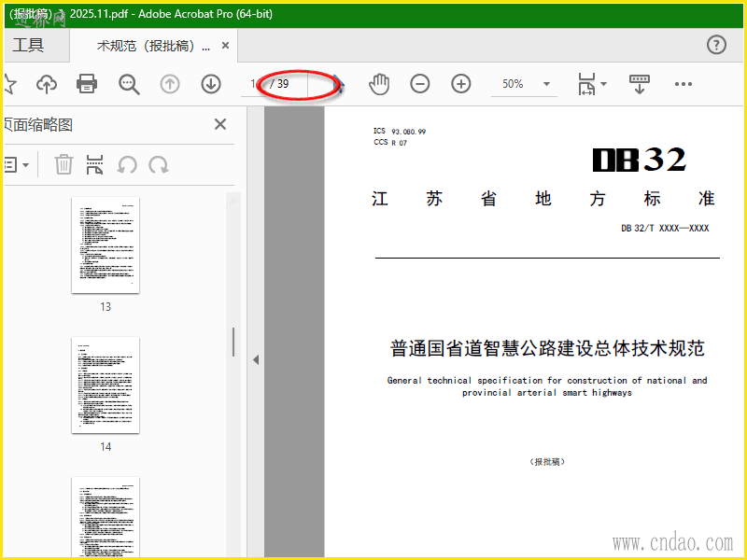Click the English title line starting "General technical"

(547, 380)
